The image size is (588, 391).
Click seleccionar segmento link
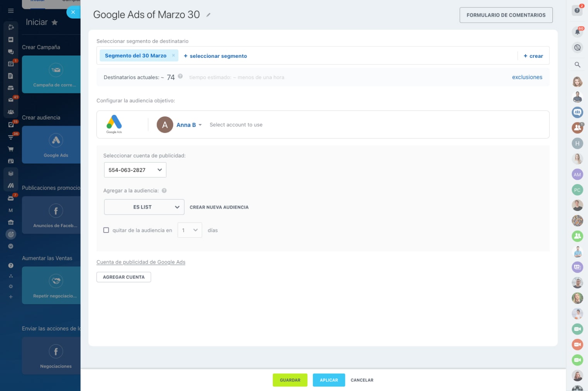tap(215, 56)
